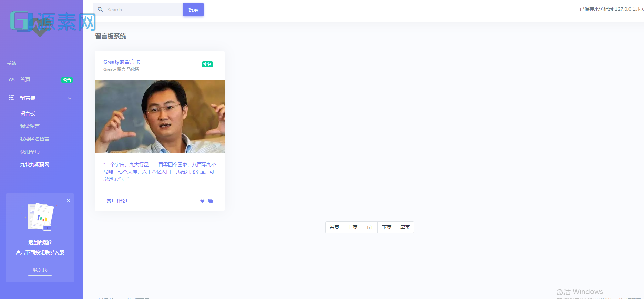
Task: Focus the Search input field
Action: pos(143,10)
